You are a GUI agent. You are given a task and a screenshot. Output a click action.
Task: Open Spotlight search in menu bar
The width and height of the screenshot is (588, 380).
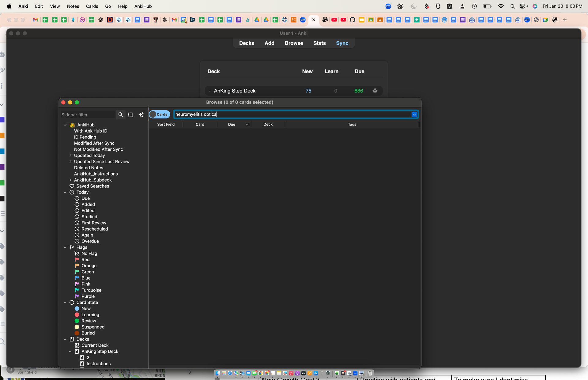(x=512, y=6)
